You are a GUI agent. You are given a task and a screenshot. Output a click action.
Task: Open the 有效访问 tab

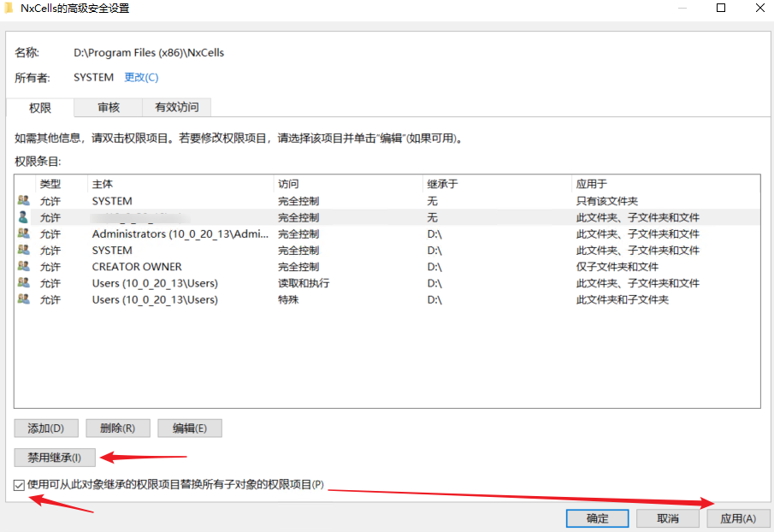point(177,107)
